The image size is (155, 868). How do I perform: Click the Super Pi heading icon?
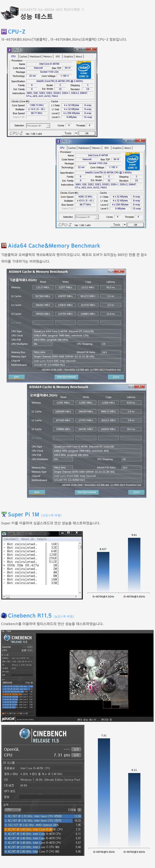pyautogui.click(x=4, y=514)
